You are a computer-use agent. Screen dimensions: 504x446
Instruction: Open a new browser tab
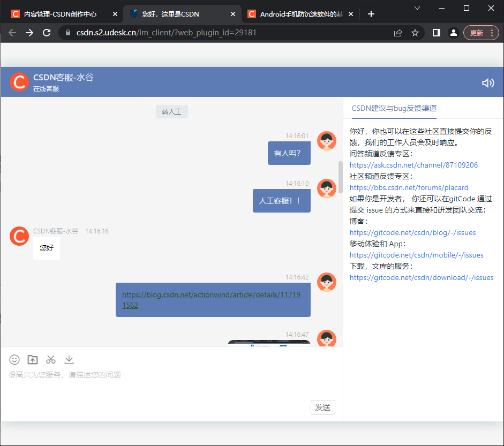tap(371, 14)
